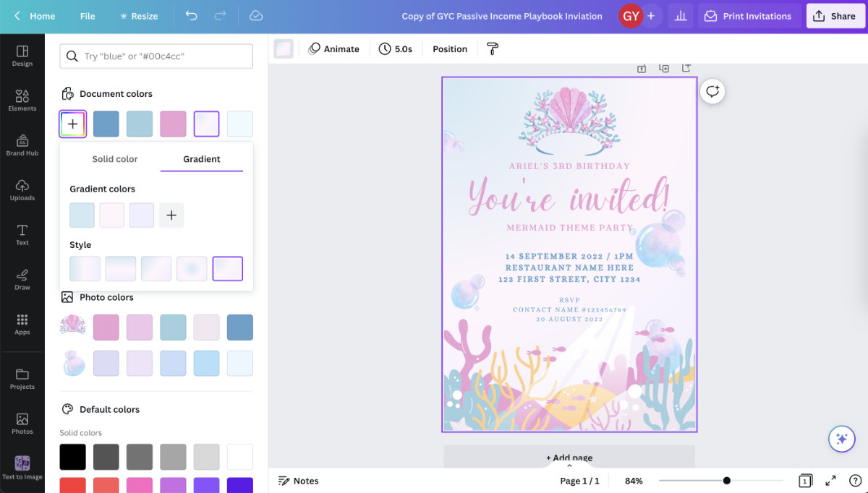Choose the first linear gradient style
The width and height of the screenshot is (868, 493).
85,269
